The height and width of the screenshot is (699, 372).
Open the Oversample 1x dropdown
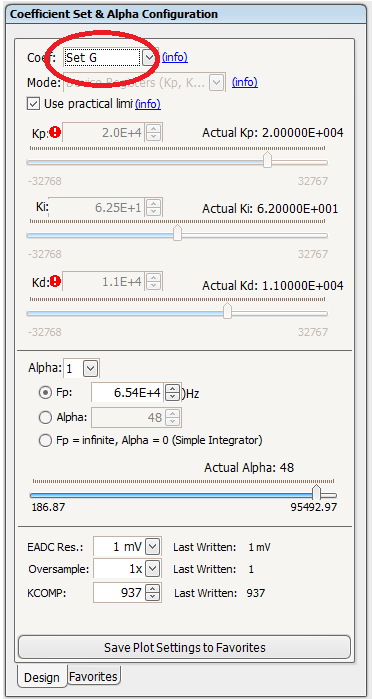pyautogui.click(x=153, y=569)
